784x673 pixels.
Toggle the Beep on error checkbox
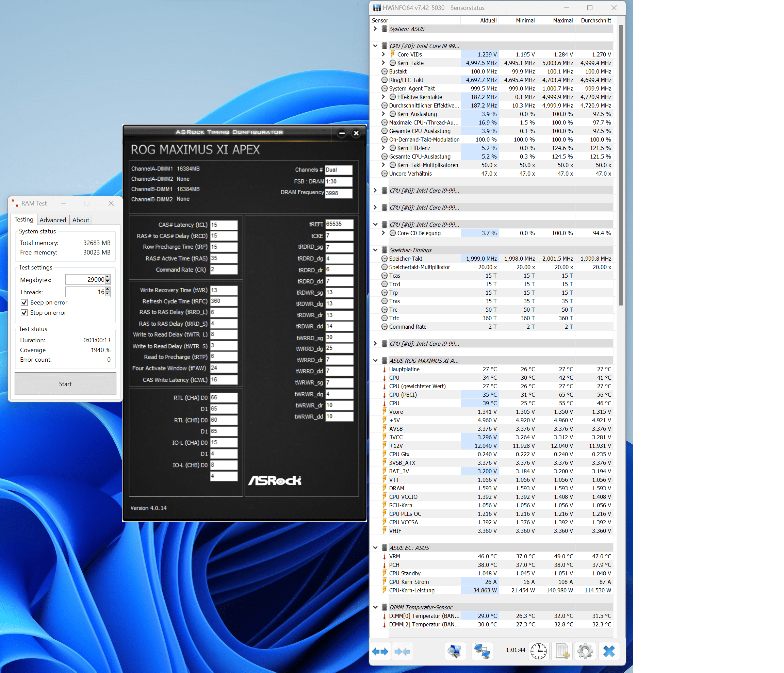(x=24, y=302)
